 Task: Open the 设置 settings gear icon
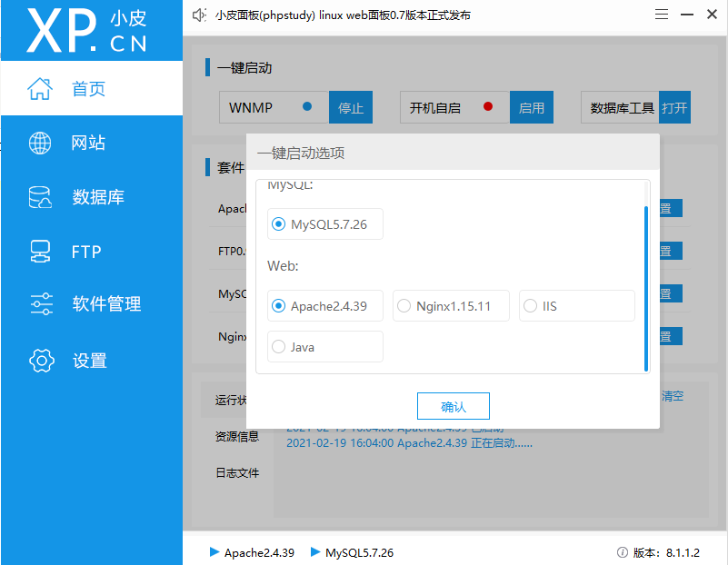tap(40, 361)
